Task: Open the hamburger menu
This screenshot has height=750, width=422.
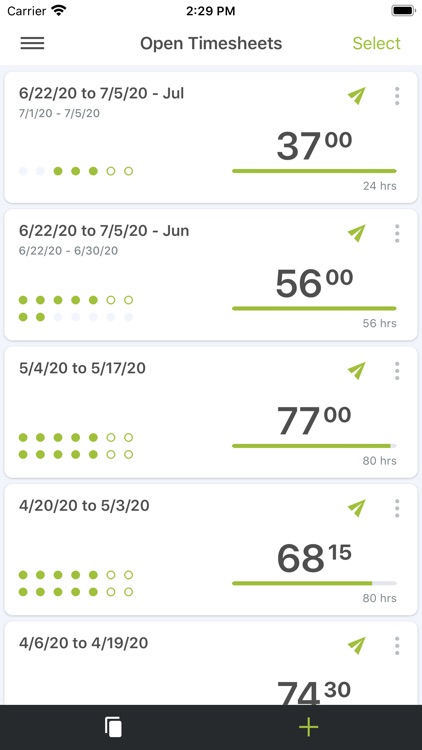Action: pyautogui.click(x=33, y=44)
